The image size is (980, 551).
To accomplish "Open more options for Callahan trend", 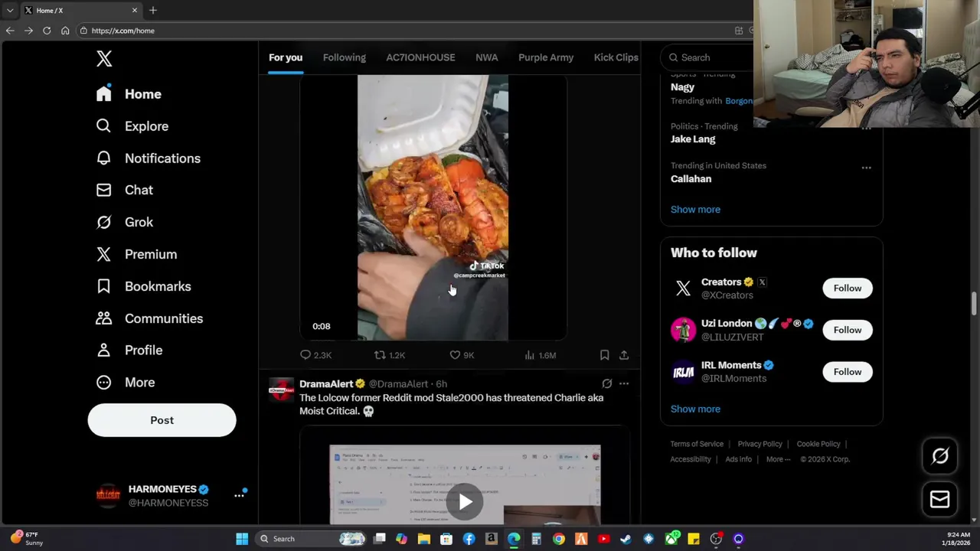I will 866,168.
